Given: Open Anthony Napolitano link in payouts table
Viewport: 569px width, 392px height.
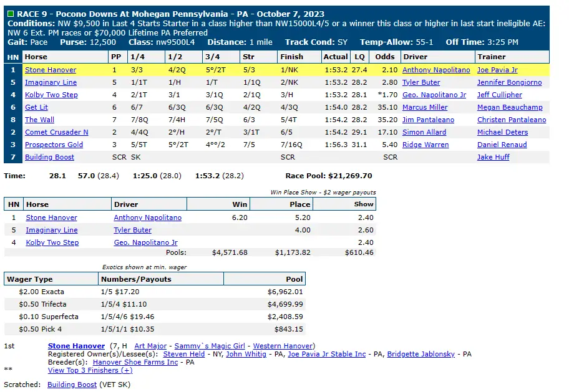Looking at the screenshot, I should click(148, 218).
